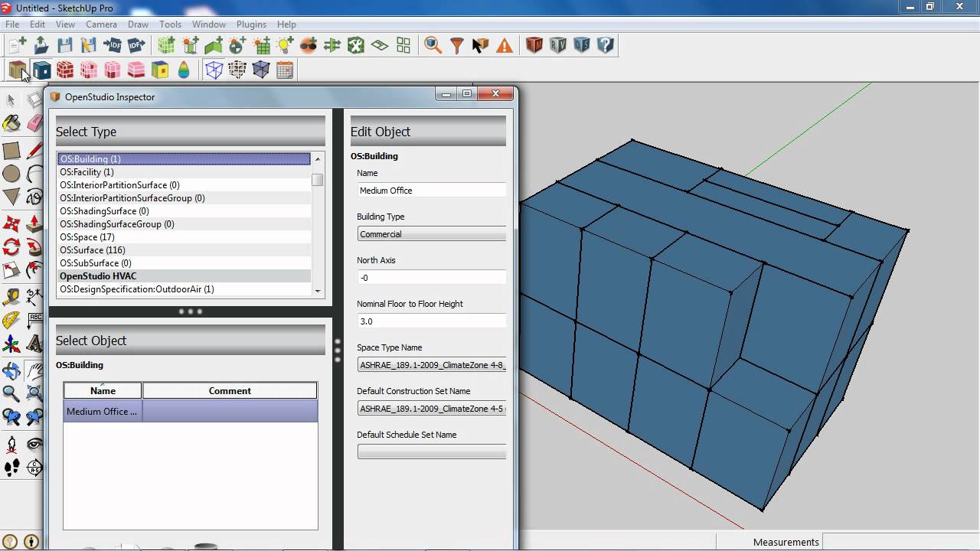Image resolution: width=980 pixels, height=551 pixels.
Task: Select OS:Space (17) in type list
Action: pos(184,237)
